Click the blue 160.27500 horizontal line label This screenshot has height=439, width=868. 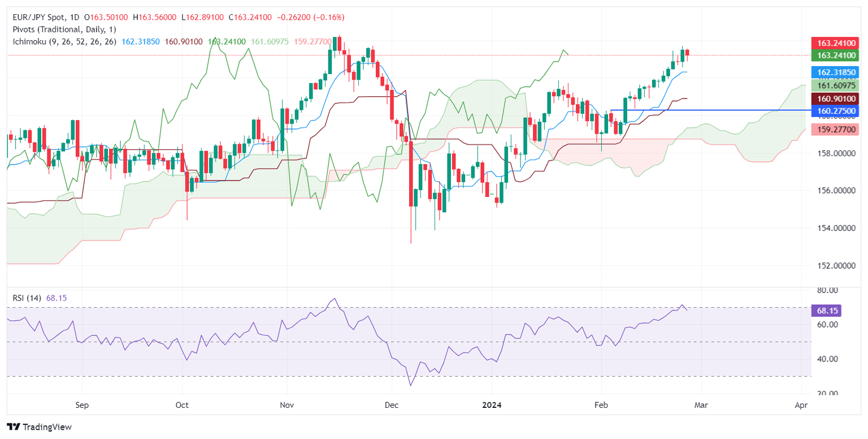point(835,110)
